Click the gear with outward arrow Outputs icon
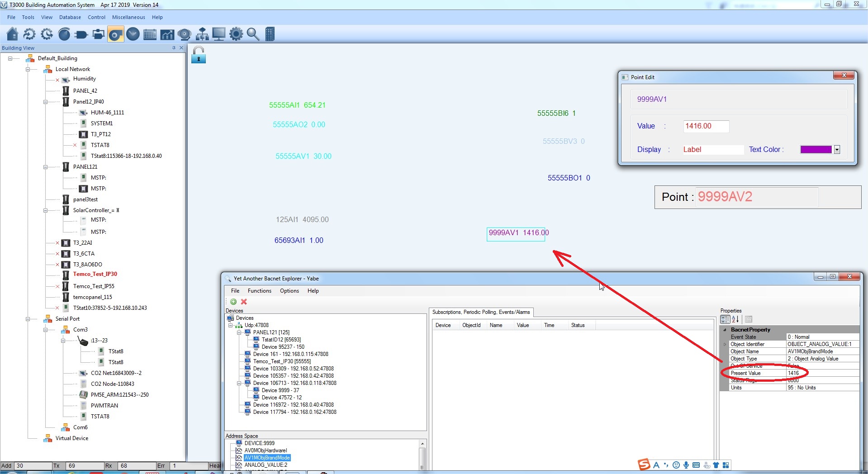The image size is (868, 474). (x=47, y=34)
